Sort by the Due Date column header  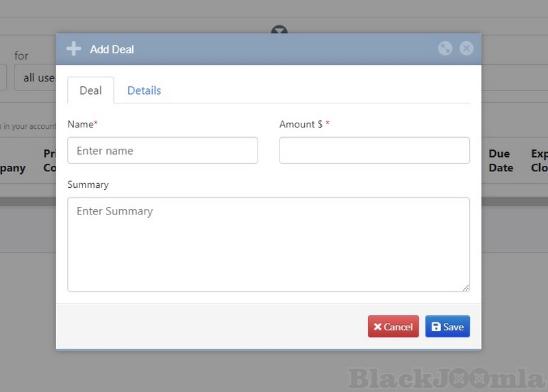click(500, 161)
